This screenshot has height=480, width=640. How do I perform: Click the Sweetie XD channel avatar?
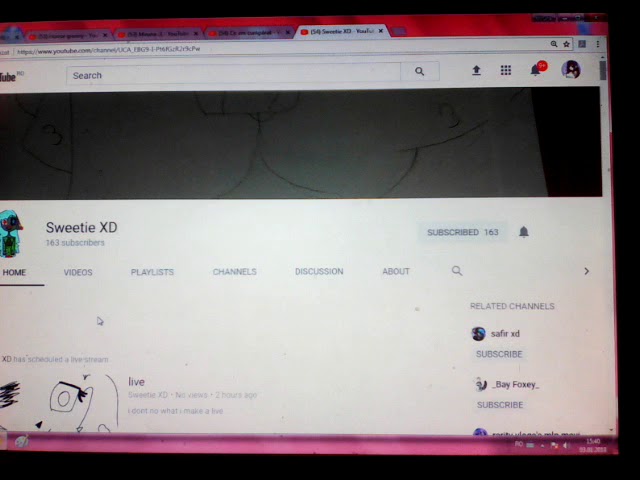click(x=11, y=234)
